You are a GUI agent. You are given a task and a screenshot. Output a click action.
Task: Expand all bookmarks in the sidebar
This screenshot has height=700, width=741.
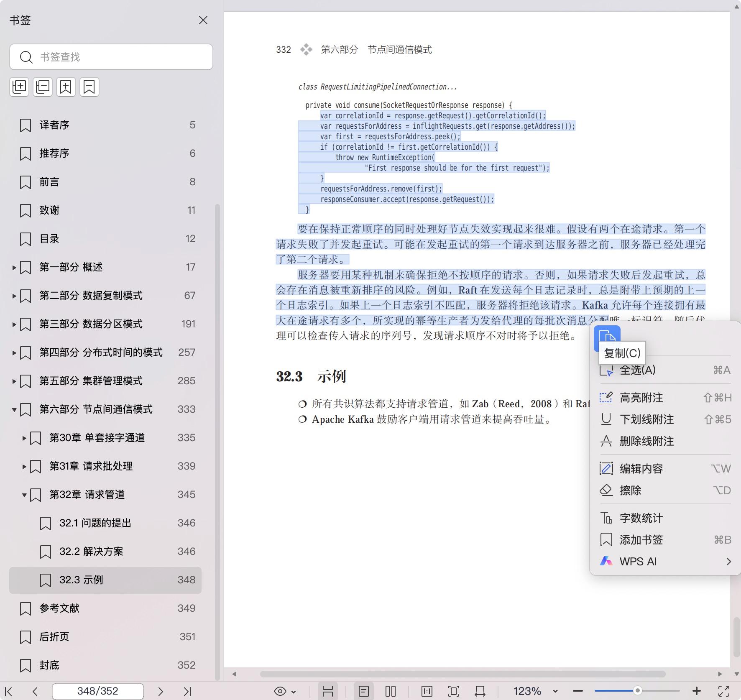pyautogui.click(x=19, y=87)
